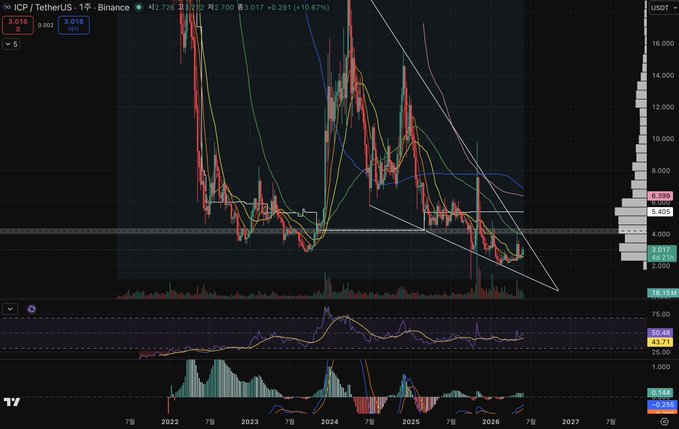Screen dimensions: 679x429
Task: Open chart settings gear at bottom-right corner
Action: (x=664, y=422)
